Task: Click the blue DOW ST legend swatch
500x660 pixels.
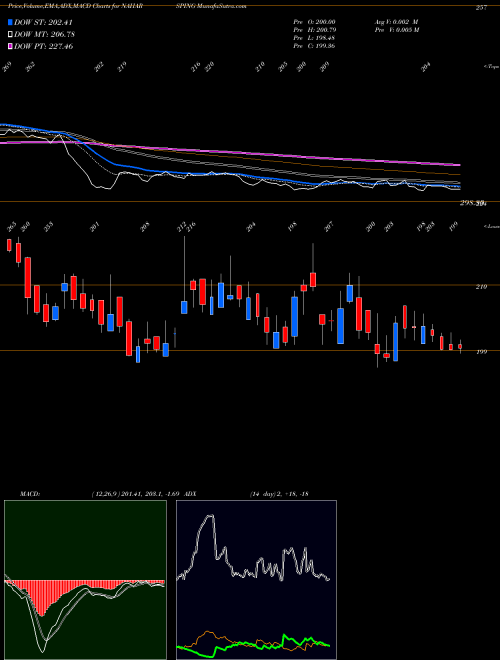Action: [10, 22]
